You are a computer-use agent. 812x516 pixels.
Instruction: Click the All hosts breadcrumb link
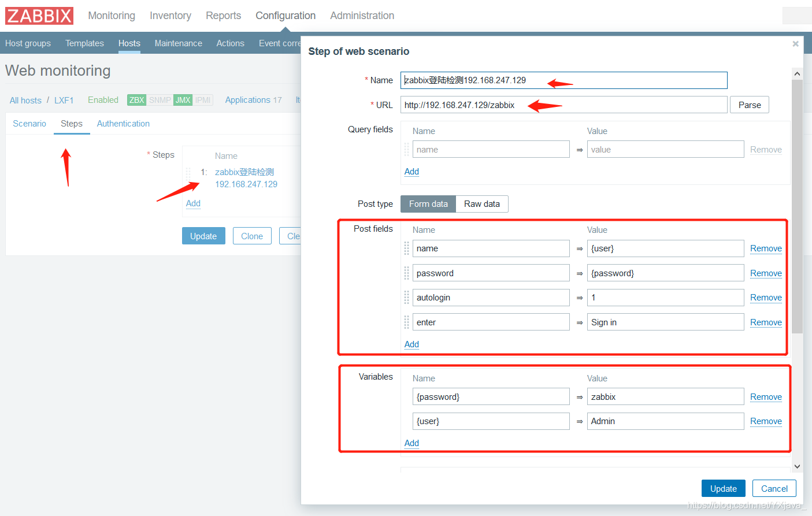[x=25, y=101]
